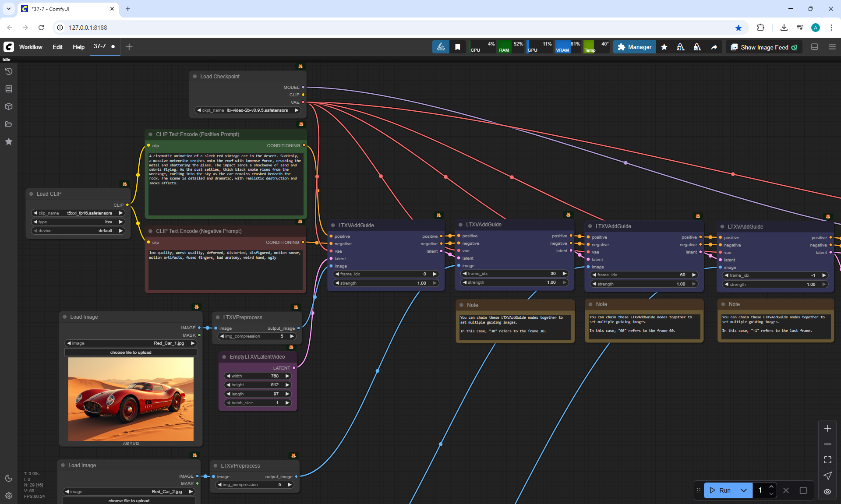Screen dimensions: 841x504
Task: Open the Help menu
Action: coord(78,47)
